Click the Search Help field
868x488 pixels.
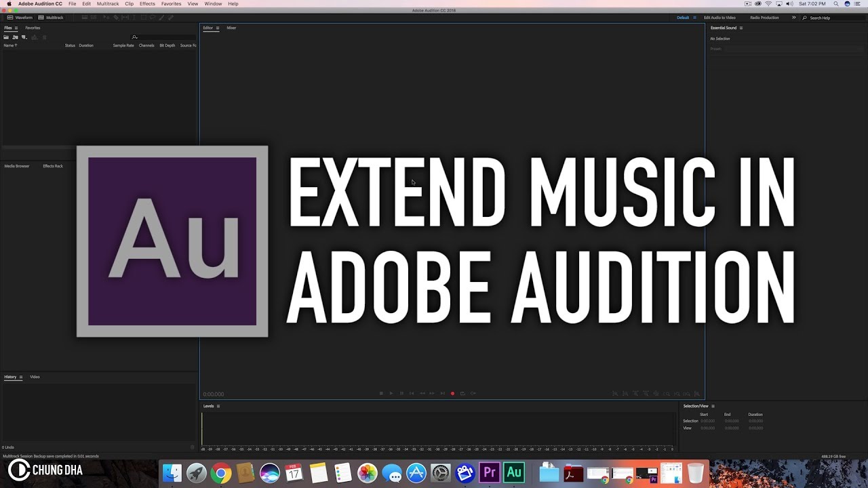(x=833, y=18)
